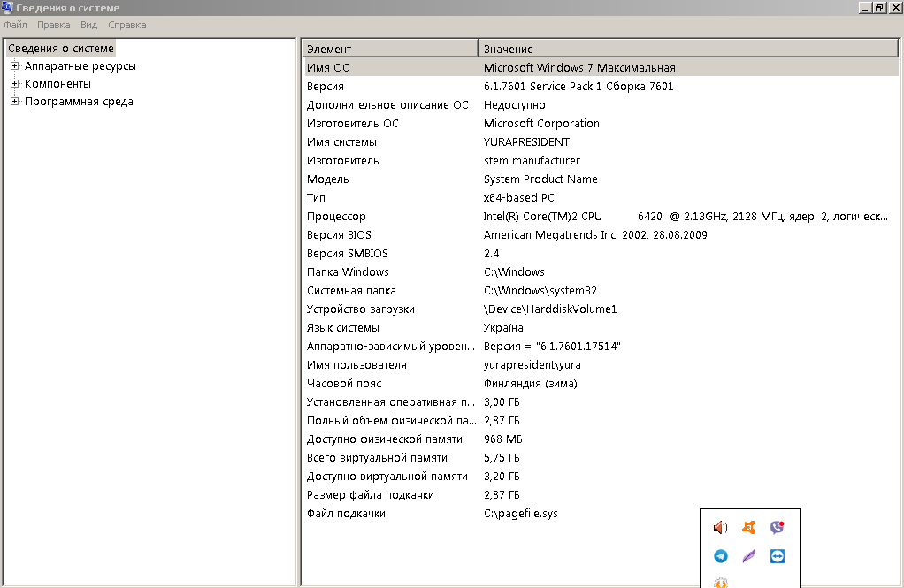904x588 pixels.
Task: Open the orange Avast antivirus tray icon
Action: [748, 528]
